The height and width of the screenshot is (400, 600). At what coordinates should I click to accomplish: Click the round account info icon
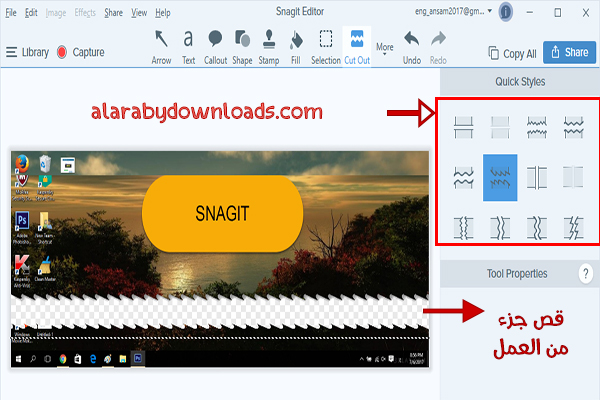pos(505,12)
